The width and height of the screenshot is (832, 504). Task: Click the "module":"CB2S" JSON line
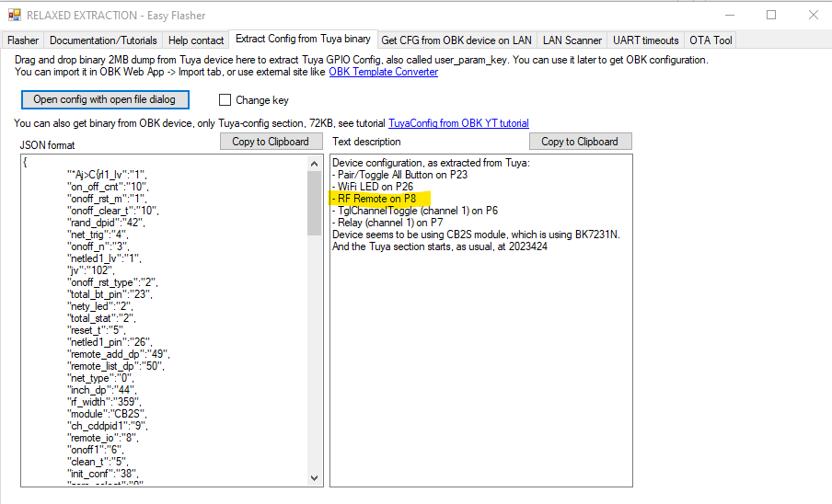point(107,414)
